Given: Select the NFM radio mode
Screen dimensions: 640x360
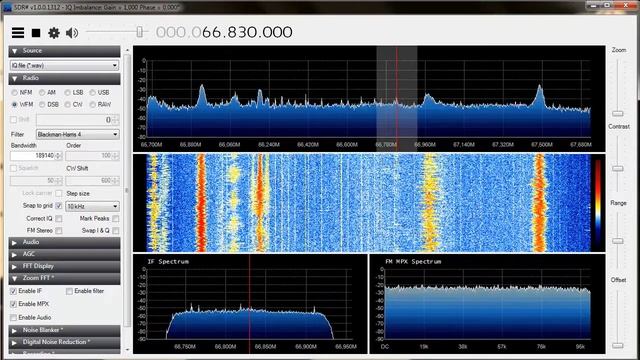Looking at the screenshot, I should [15, 93].
